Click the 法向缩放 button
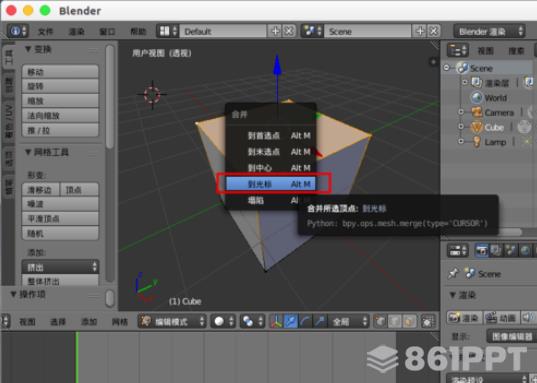 coord(60,116)
